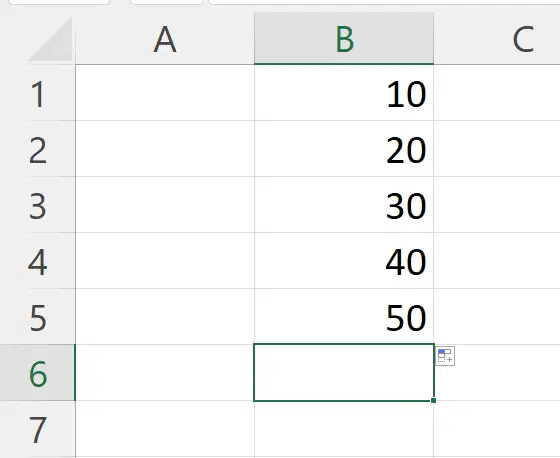This screenshot has height=458, width=560.
Task: Select row 5 header
Action: (38, 317)
